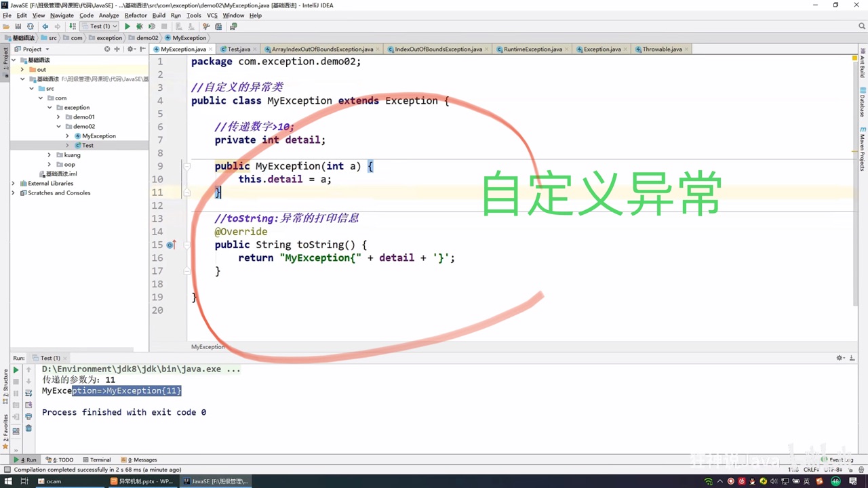Viewport: 868px width, 488px height.
Task: Click the Locate in Project target icon
Action: (107, 49)
